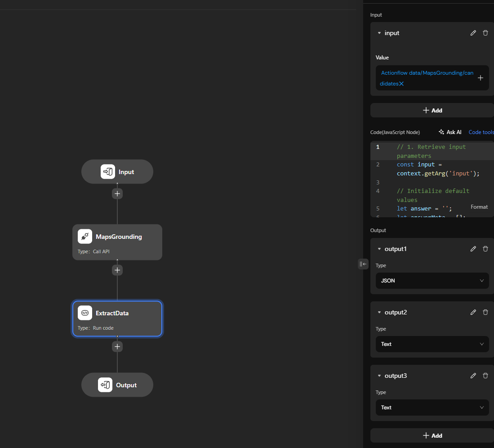Click the edit pencil icon for output3
Screen dimensions: 494x448
pyautogui.click(x=473, y=376)
